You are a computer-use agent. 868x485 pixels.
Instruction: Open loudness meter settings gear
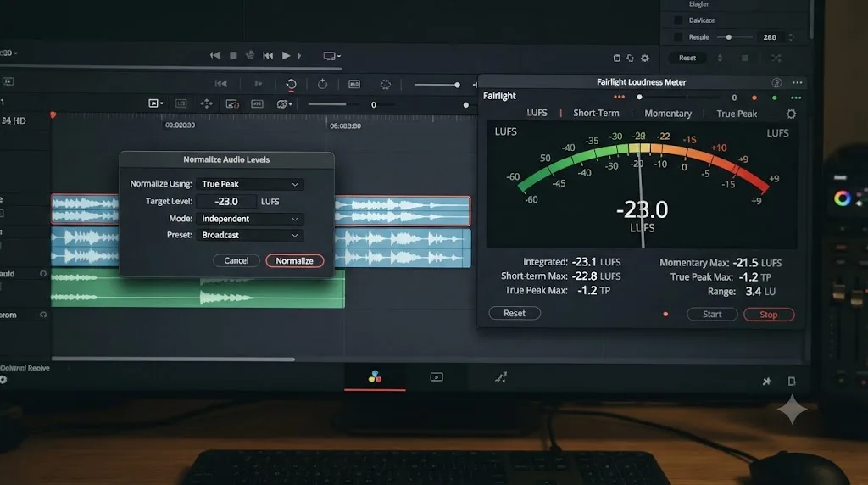coord(791,114)
